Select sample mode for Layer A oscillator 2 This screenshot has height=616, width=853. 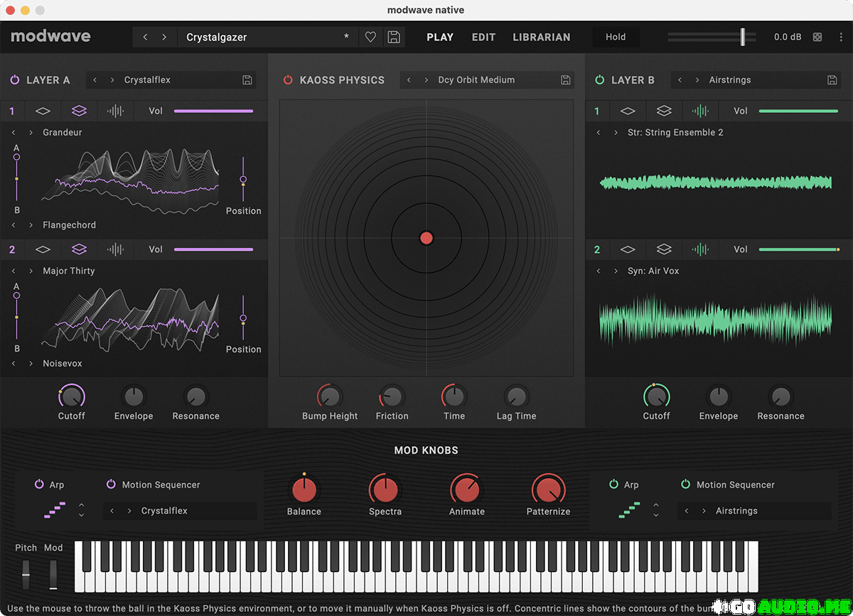pyautogui.click(x=115, y=249)
